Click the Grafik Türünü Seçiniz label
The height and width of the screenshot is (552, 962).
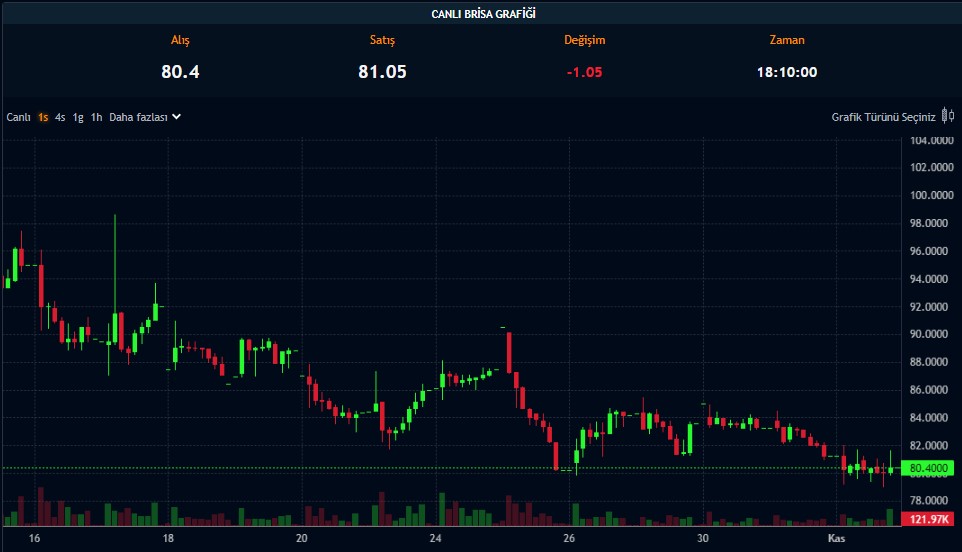click(883, 117)
